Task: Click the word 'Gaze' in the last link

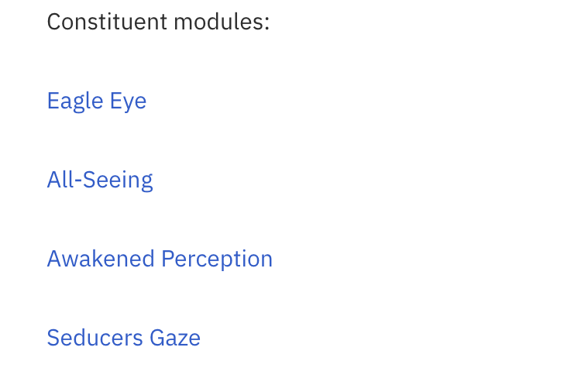Action: tap(175, 338)
